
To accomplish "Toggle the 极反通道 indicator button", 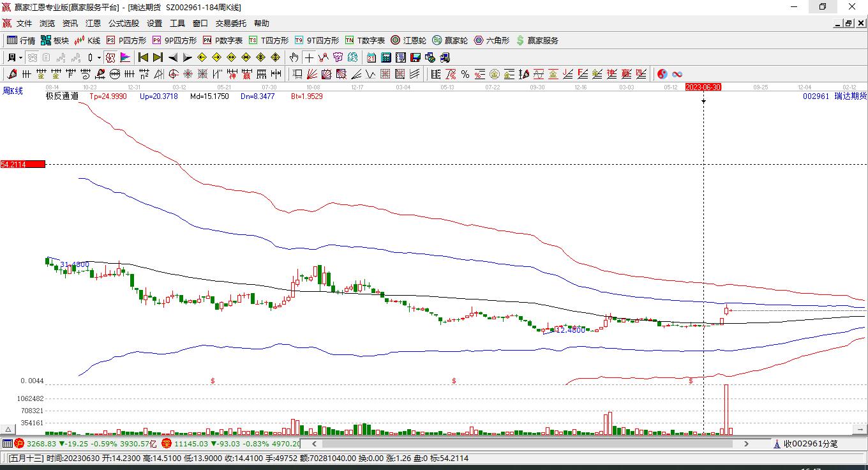I will pyautogui.click(x=110, y=57).
